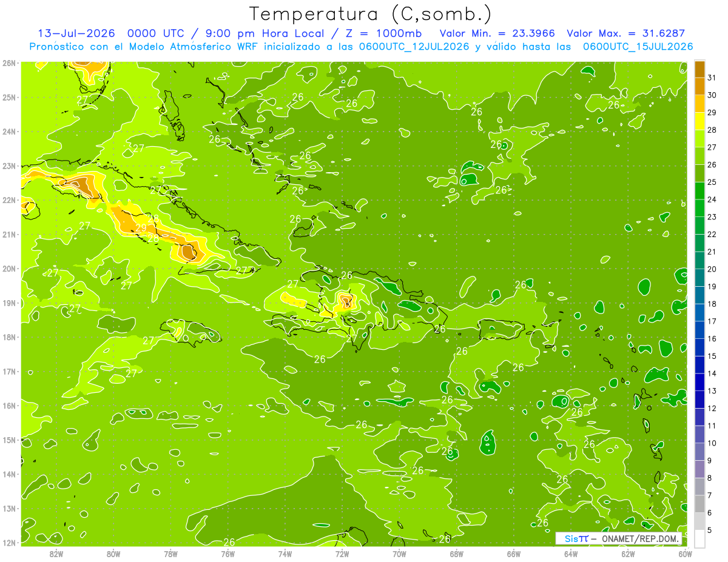Image resolution: width=728 pixels, height=562 pixels.
Task: Click the '0000 UTC' time label
Action: pyautogui.click(x=155, y=33)
